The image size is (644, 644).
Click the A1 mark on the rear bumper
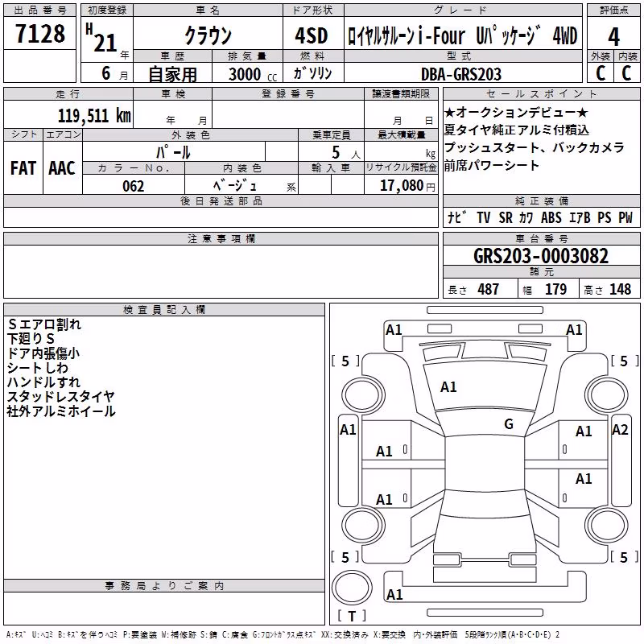394,595
